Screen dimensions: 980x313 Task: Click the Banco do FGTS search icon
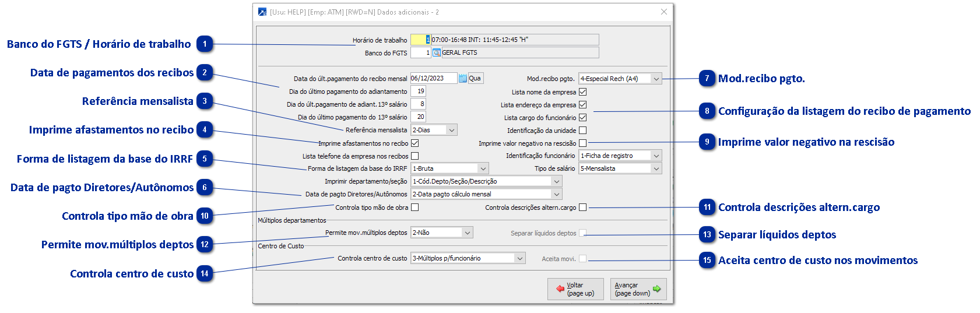tap(436, 53)
